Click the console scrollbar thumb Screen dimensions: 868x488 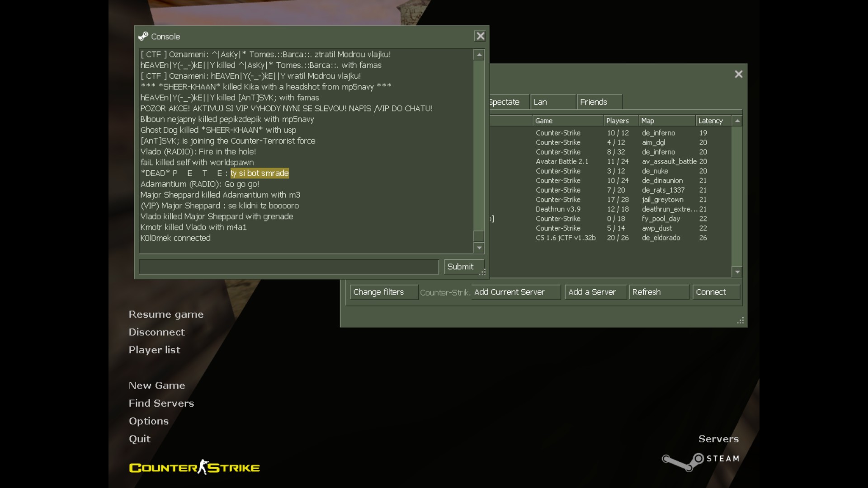click(479, 236)
